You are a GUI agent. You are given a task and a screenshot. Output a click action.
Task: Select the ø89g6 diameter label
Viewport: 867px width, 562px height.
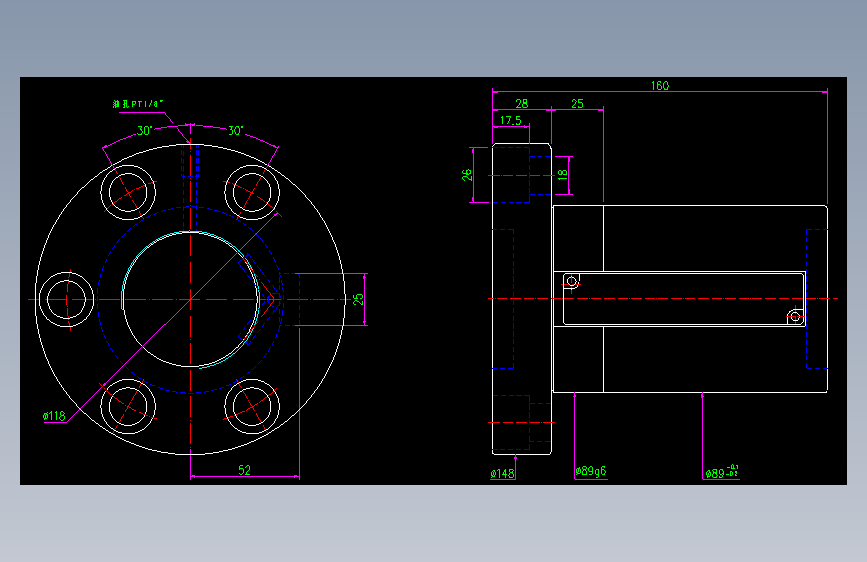[591, 471]
